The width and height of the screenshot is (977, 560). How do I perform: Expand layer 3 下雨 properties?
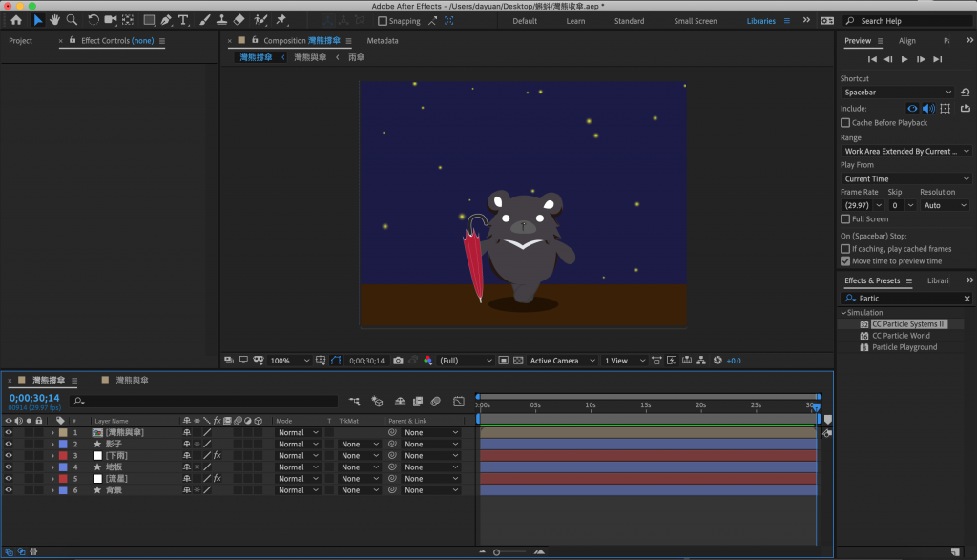pos(52,456)
